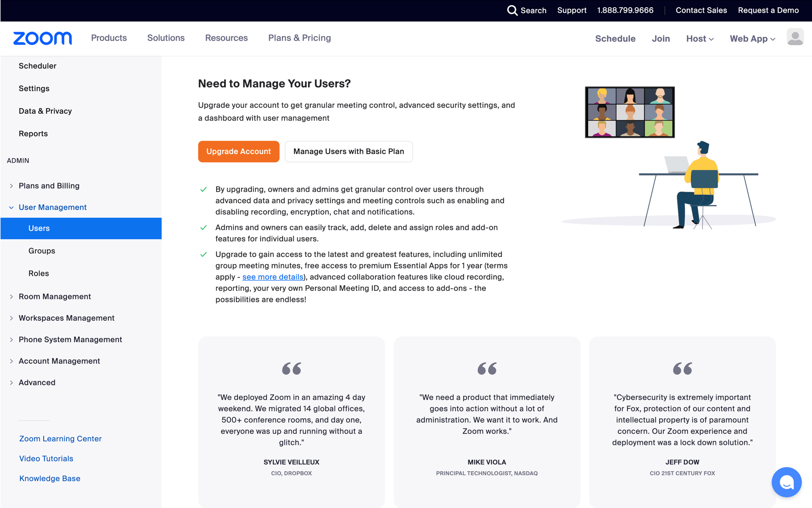Screen dimensions: 812x508
Task: Click the Upgrade Account button
Action: coord(239,152)
